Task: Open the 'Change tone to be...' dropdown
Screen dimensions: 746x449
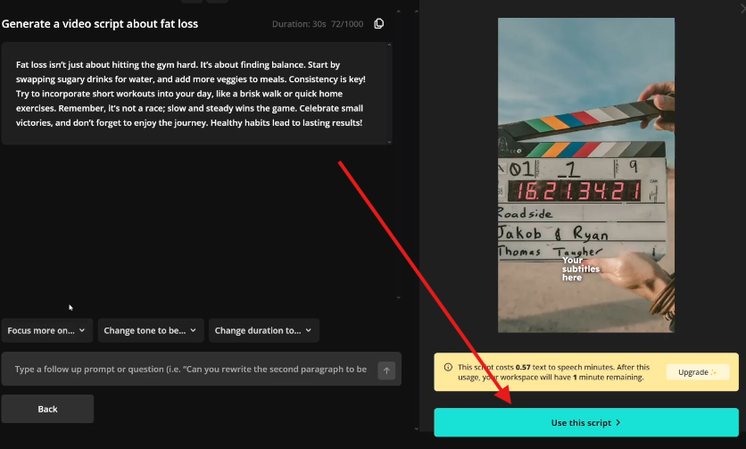Action: (x=150, y=331)
